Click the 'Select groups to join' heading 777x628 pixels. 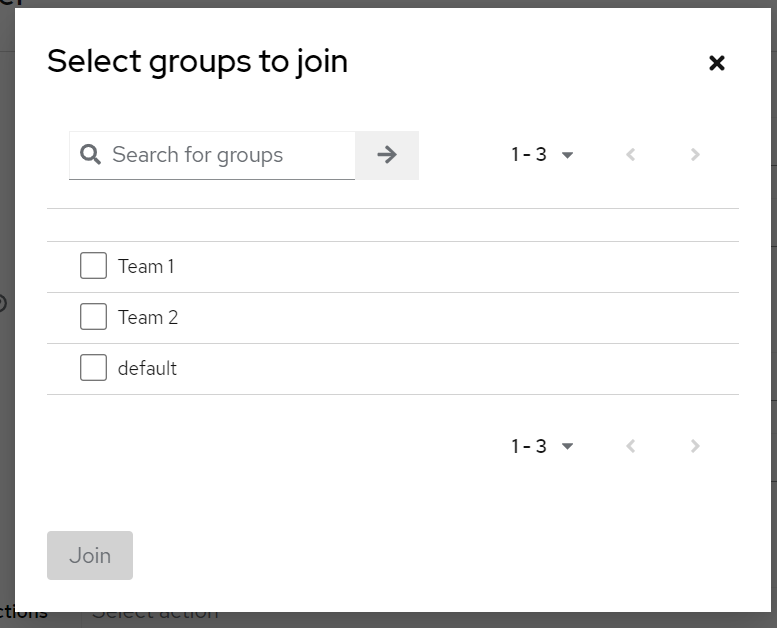point(197,61)
